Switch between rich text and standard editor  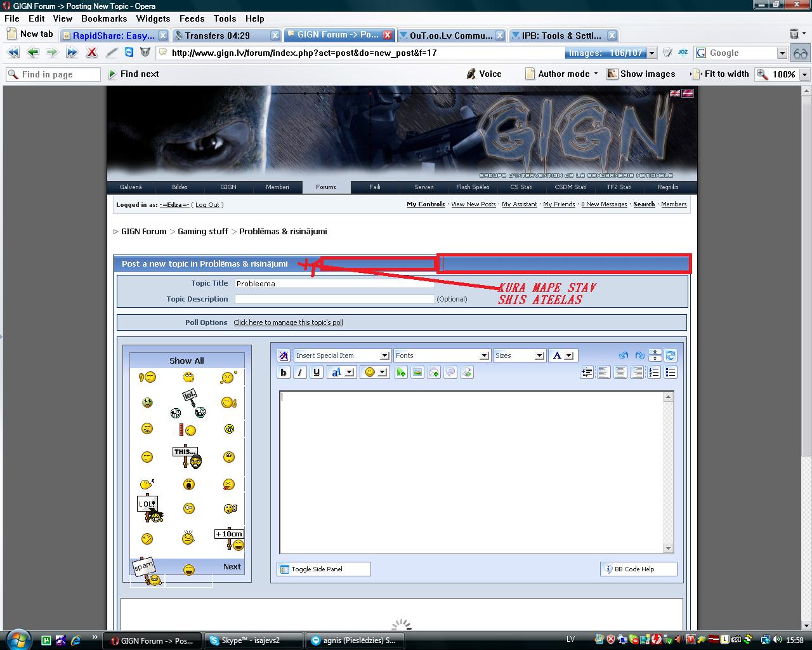click(671, 355)
